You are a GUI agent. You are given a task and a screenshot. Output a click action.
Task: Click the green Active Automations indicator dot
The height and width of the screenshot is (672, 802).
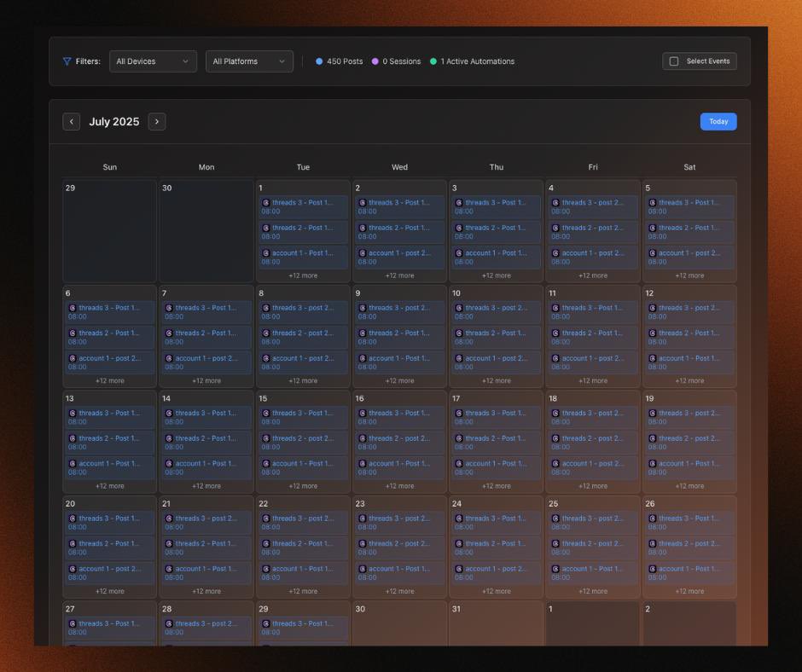pos(433,61)
